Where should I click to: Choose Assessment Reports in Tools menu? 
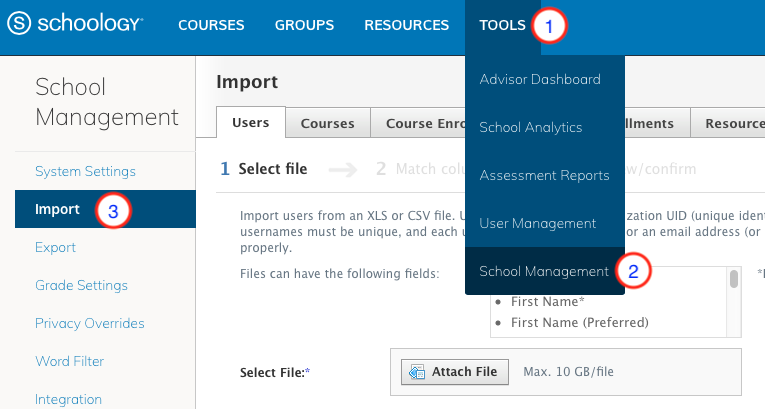(x=544, y=176)
